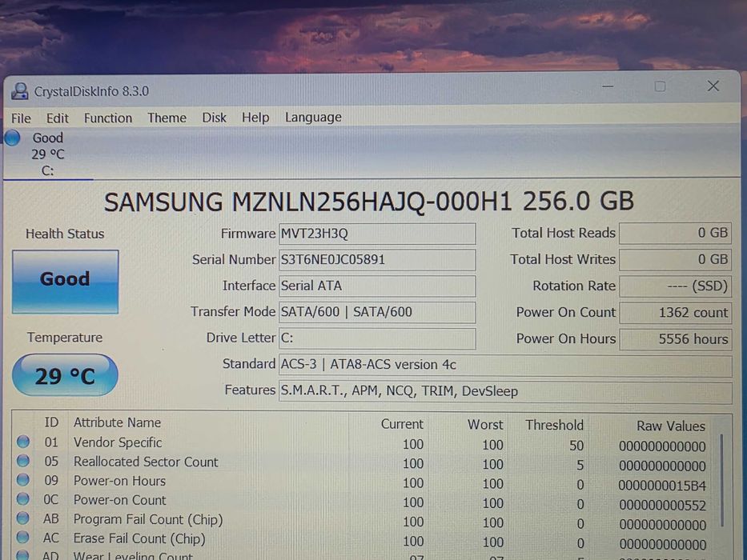Click the Good health status button
The image size is (747, 560).
(66, 282)
